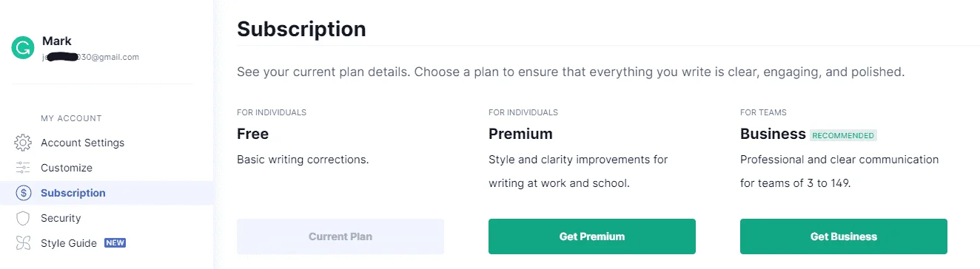The height and width of the screenshot is (269, 980).
Task: Click the Account Settings gear icon
Action: (x=23, y=143)
